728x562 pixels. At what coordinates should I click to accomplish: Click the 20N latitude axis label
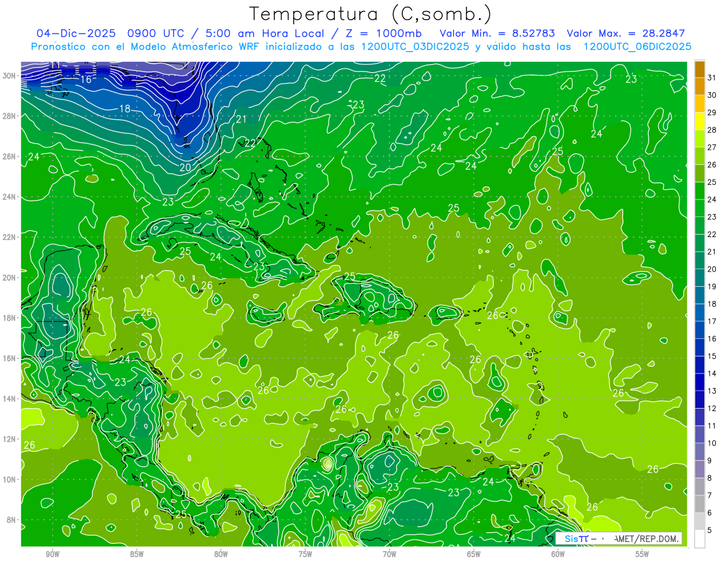coord(9,277)
